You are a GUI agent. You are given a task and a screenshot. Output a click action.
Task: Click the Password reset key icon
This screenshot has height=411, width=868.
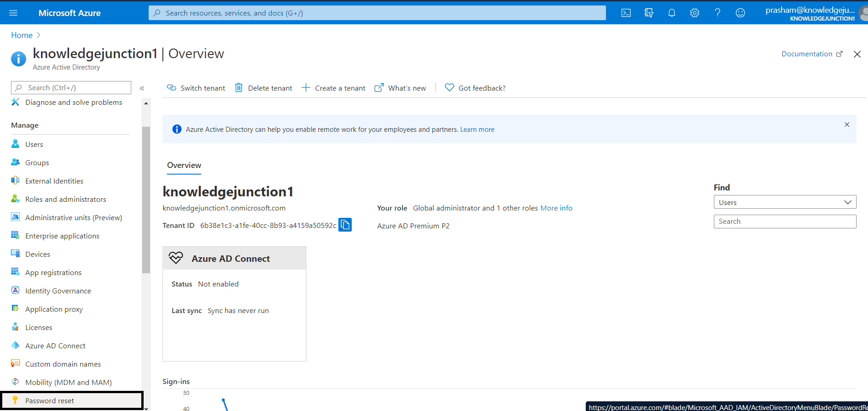[x=15, y=400]
